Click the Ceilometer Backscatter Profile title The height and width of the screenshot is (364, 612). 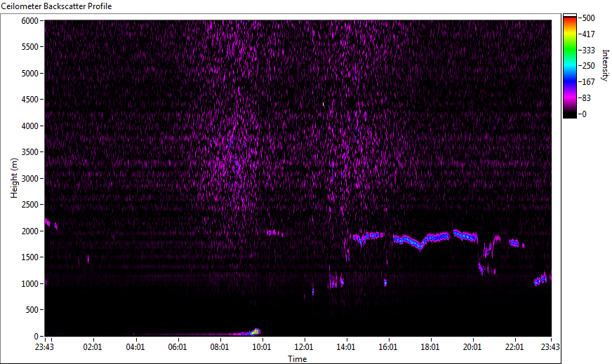(57, 6)
